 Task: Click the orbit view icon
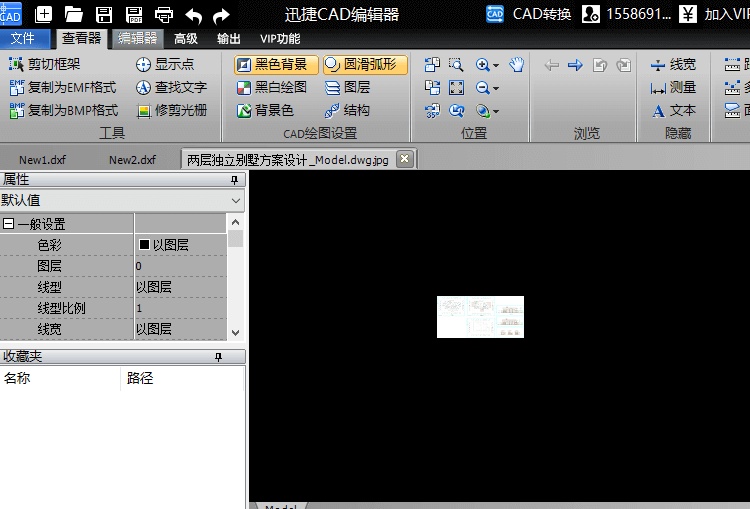coord(483,111)
